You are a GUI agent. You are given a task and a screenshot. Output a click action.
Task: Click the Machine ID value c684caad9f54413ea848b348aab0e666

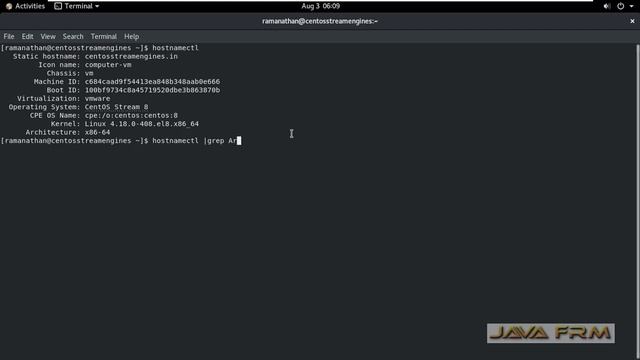point(152,82)
